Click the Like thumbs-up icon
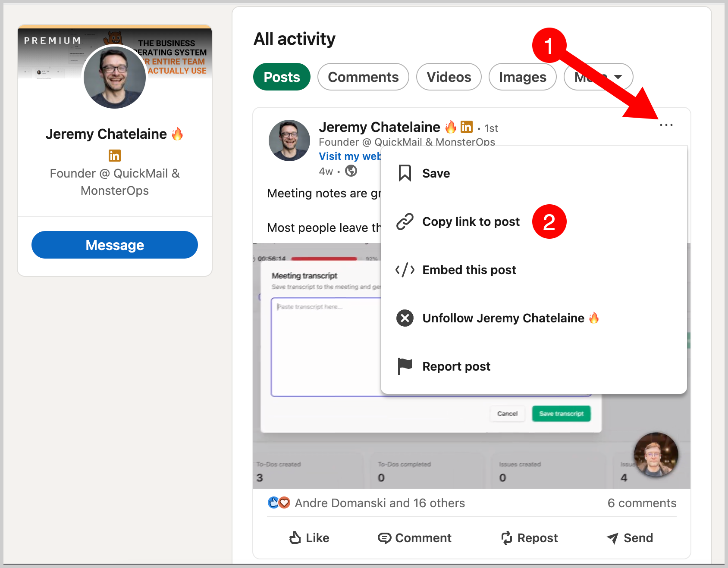The image size is (728, 568). (x=295, y=537)
